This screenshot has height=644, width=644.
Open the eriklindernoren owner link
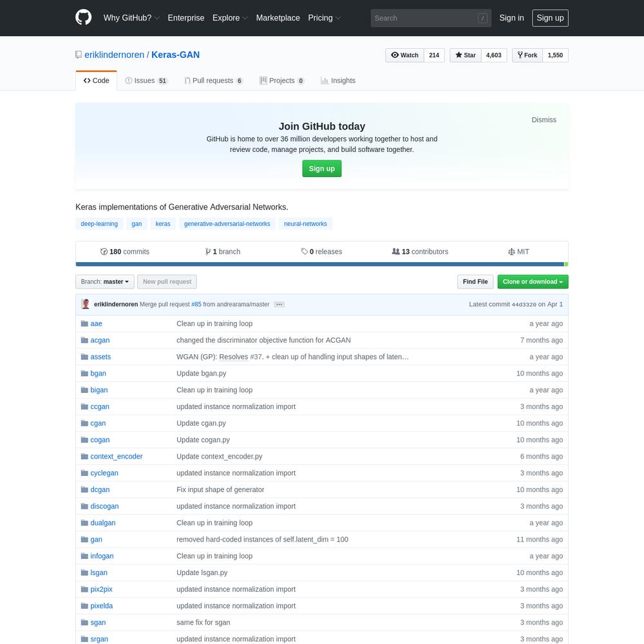[x=114, y=55]
